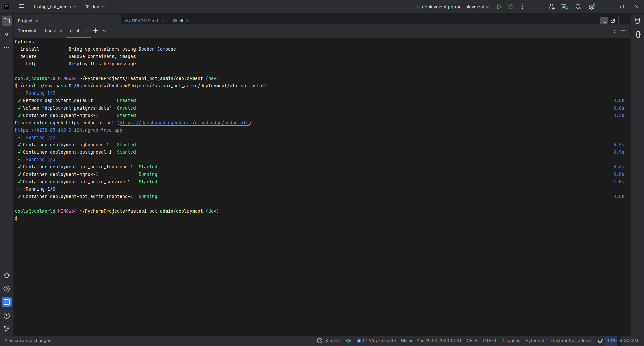Add a new terminal tab
This screenshot has height=346, width=644.
[x=95, y=31]
